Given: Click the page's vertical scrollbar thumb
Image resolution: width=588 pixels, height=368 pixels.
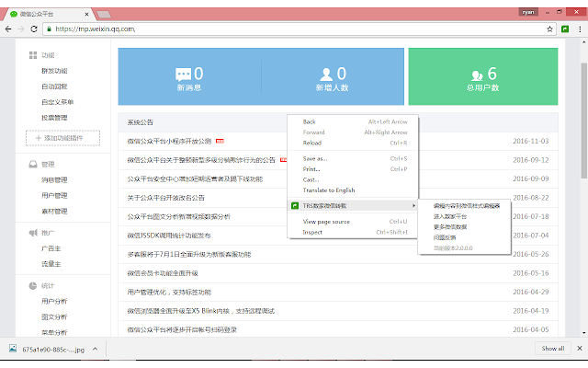Looking at the screenshot, I should pos(584,121).
